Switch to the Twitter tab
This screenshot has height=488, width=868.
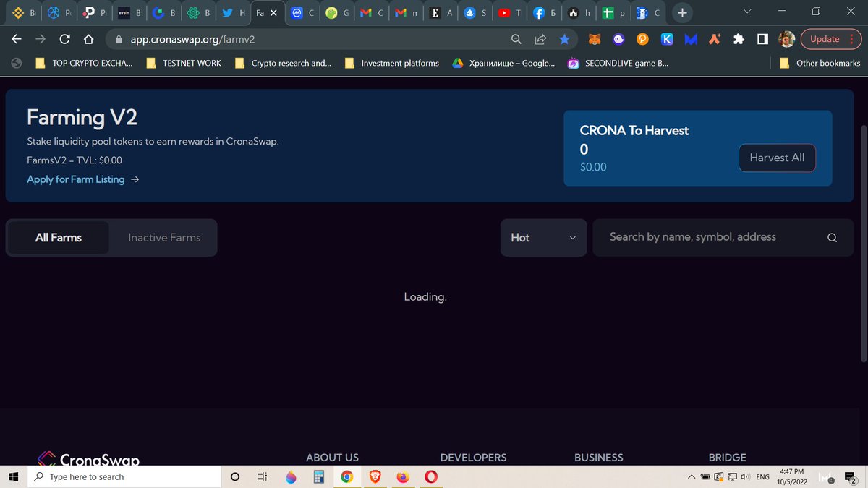(x=235, y=13)
